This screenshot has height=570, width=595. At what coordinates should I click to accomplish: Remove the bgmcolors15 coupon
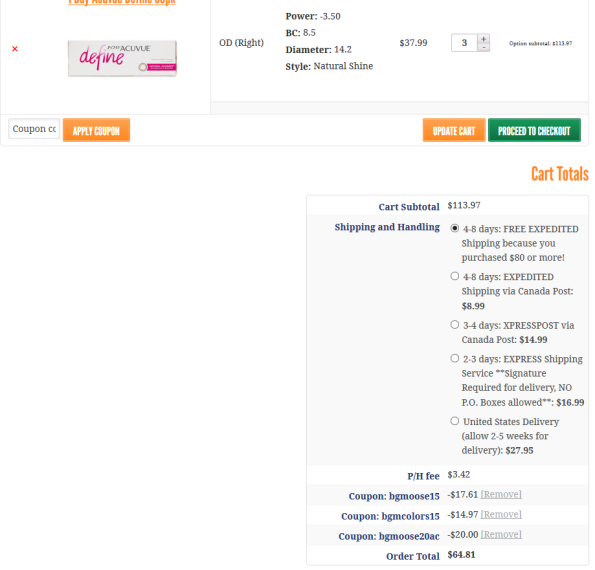click(x=501, y=515)
